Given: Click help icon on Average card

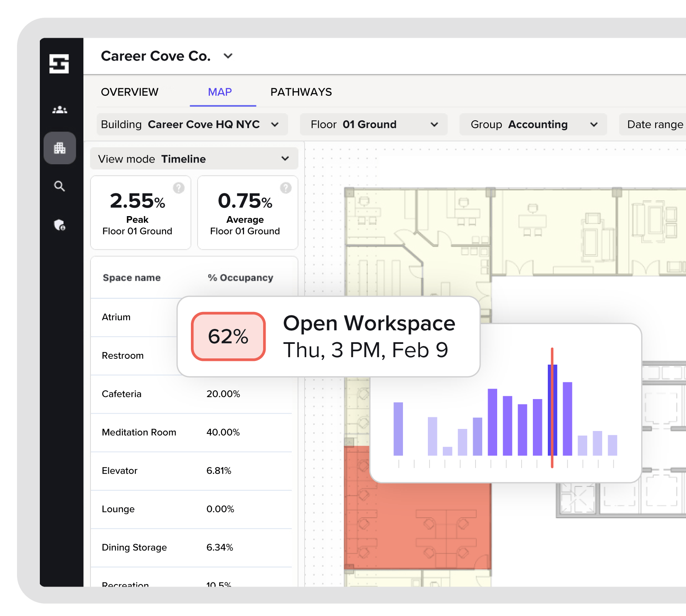Looking at the screenshot, I should [x=286, y=188].
